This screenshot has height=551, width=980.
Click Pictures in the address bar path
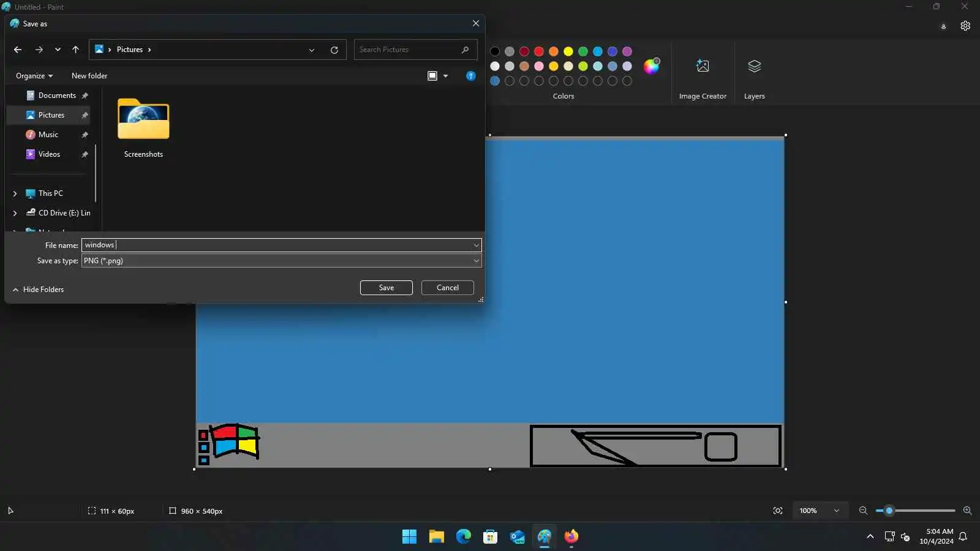[x=130, y=50]
